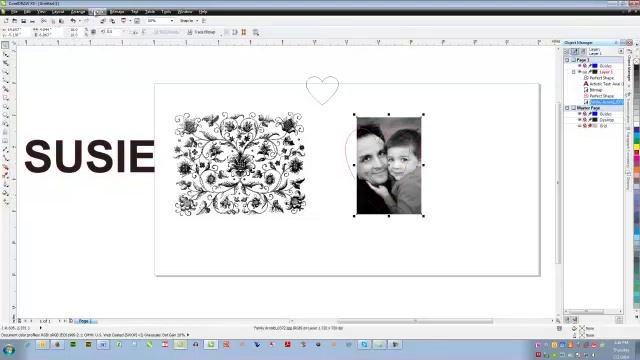Image resolution: width=640 pixels, height=360 pixels.
Task: Click the Paste icon in the toolbar
Action: 61,21
